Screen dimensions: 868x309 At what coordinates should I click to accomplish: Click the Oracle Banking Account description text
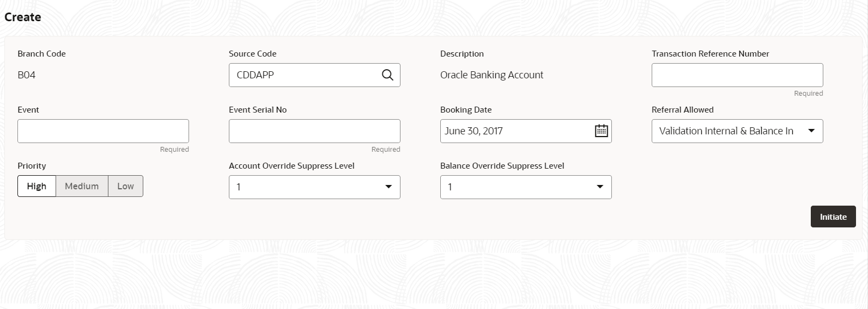click(491, 75)
